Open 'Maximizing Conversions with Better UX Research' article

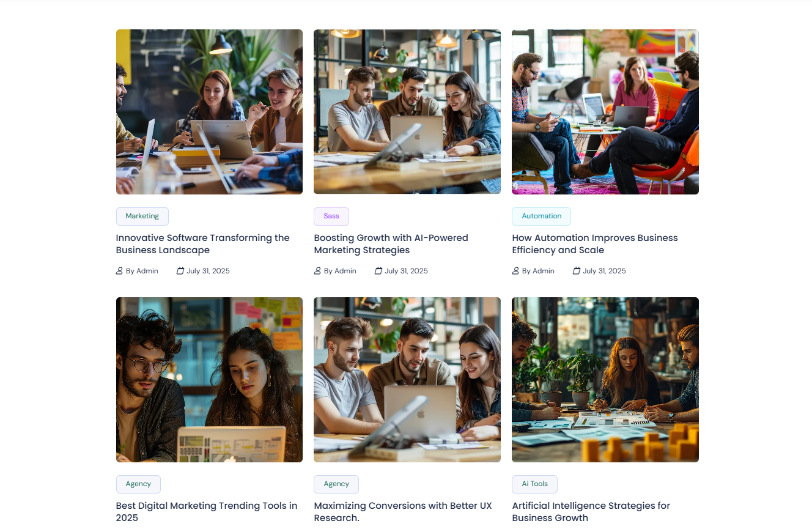(403, 511)
